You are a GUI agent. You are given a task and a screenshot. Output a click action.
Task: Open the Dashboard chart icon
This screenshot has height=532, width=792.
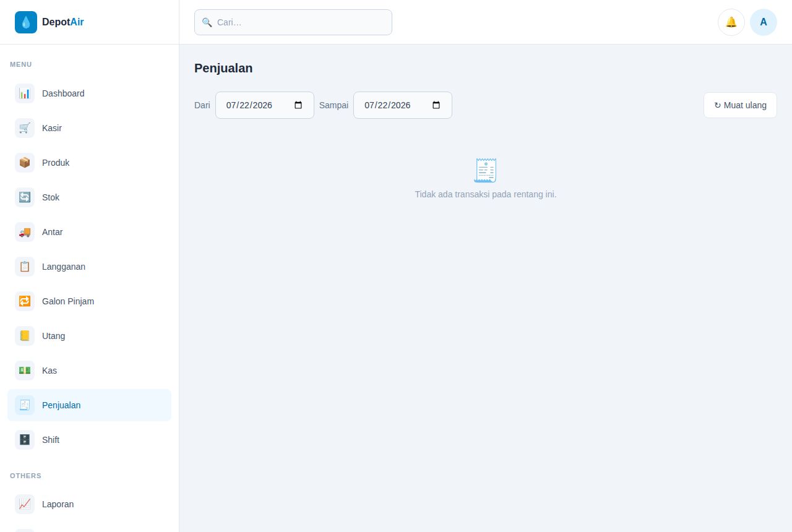(25, 93)
